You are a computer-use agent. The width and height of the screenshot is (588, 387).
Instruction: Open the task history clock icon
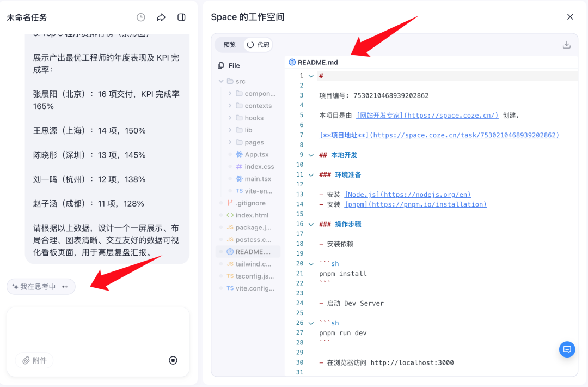click(140, 17)
